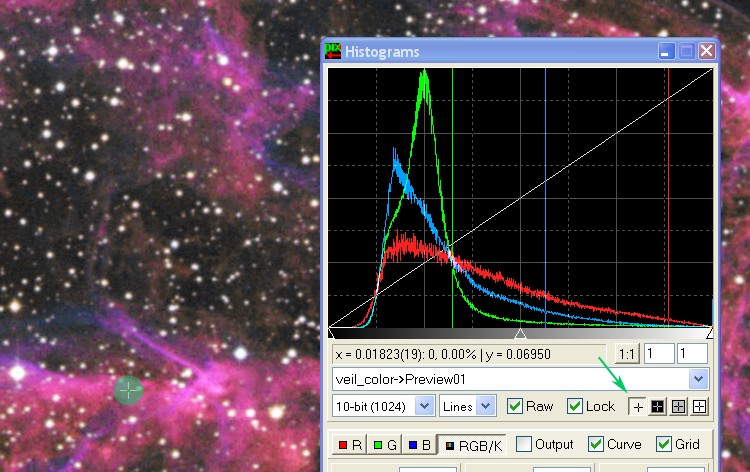Screen dimensions: 750x472
Task: Click the PixInsight icon in the Histograms title bar
Action: click(x=333, y=51)
